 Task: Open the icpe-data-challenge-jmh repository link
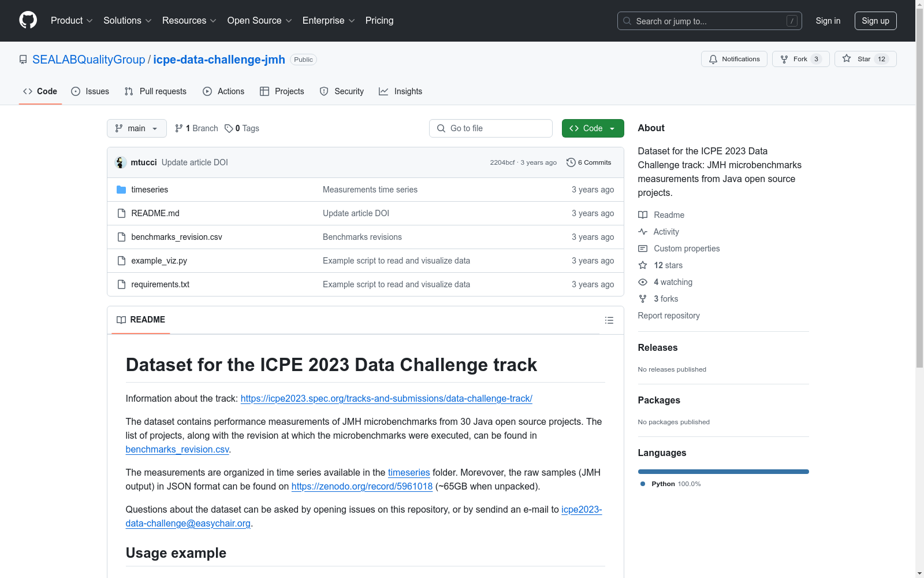coord(219,60)
